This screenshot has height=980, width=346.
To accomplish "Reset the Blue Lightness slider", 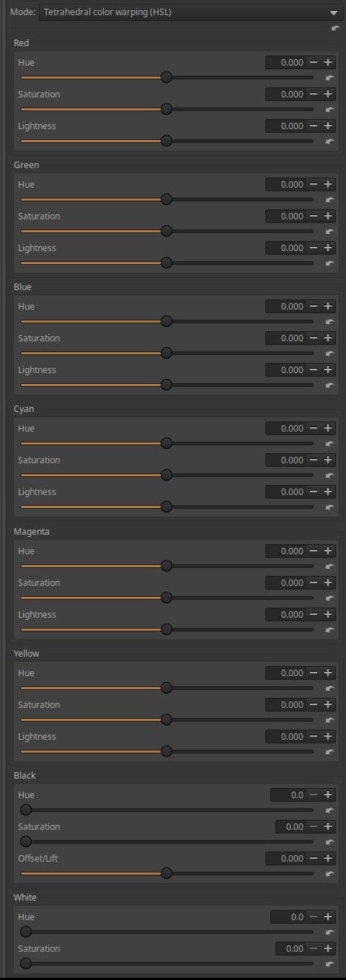I will point(330,385).
